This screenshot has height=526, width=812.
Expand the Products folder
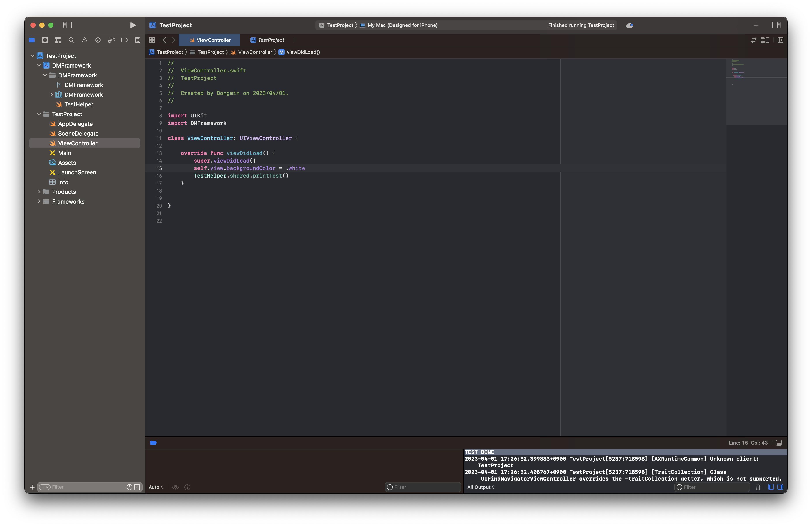tap(39, 192)
